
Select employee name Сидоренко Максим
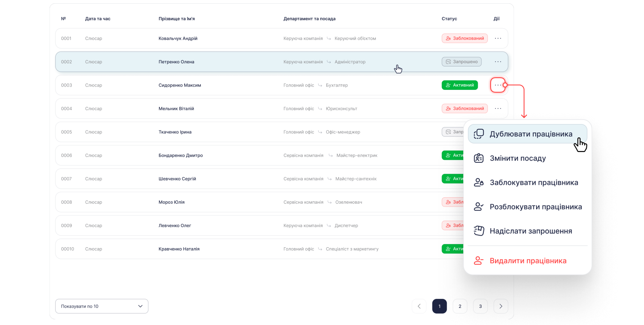point(180,85)
